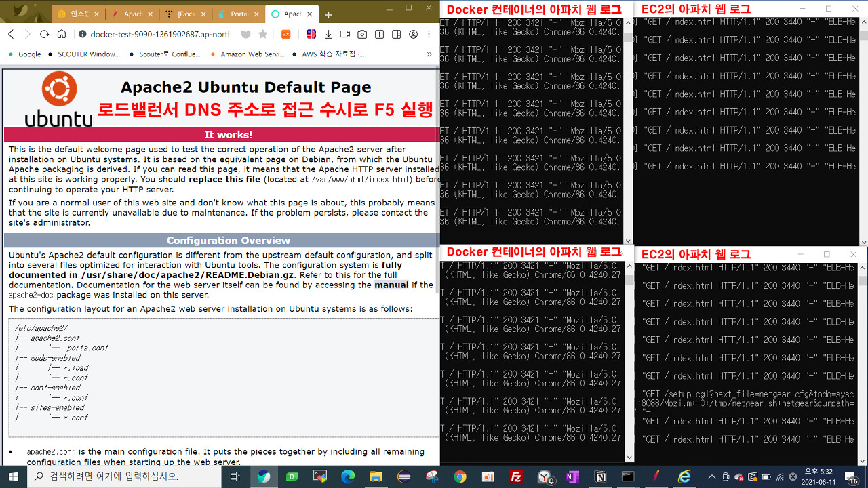Open the browser home page icon
This screenshot has width=868, height=488.
coord(62,34)
